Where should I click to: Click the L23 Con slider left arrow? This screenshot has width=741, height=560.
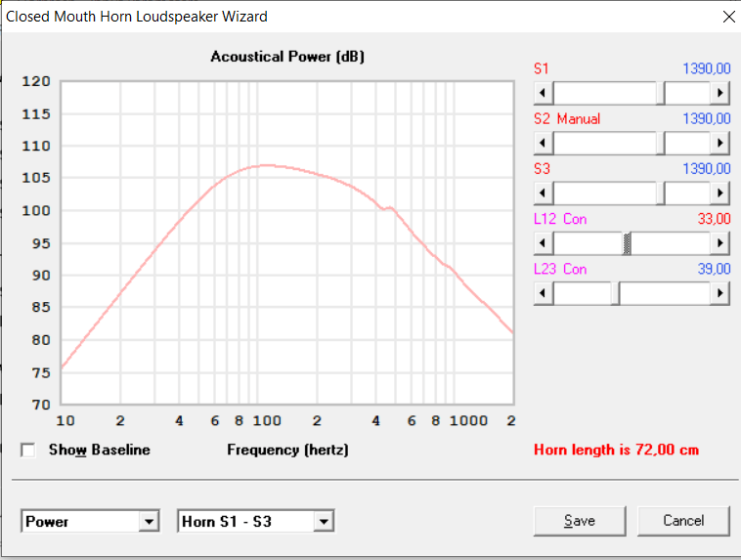544,293
